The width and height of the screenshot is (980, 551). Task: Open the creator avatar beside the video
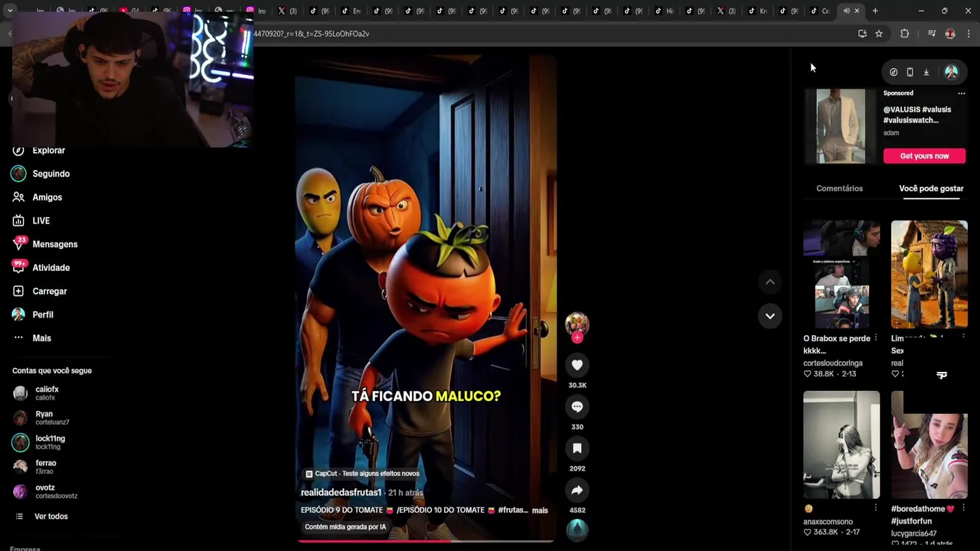(x=577, y=324)
